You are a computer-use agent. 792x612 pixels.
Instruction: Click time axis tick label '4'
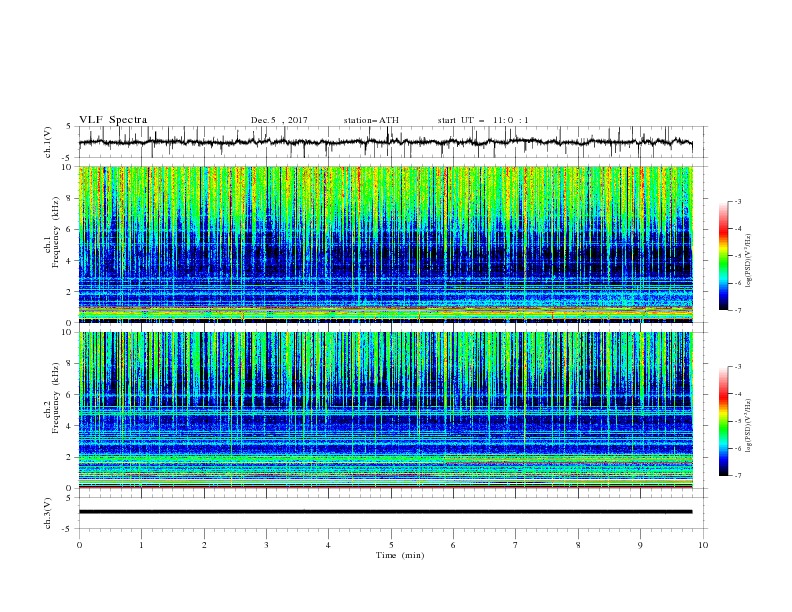pos(328,545)
